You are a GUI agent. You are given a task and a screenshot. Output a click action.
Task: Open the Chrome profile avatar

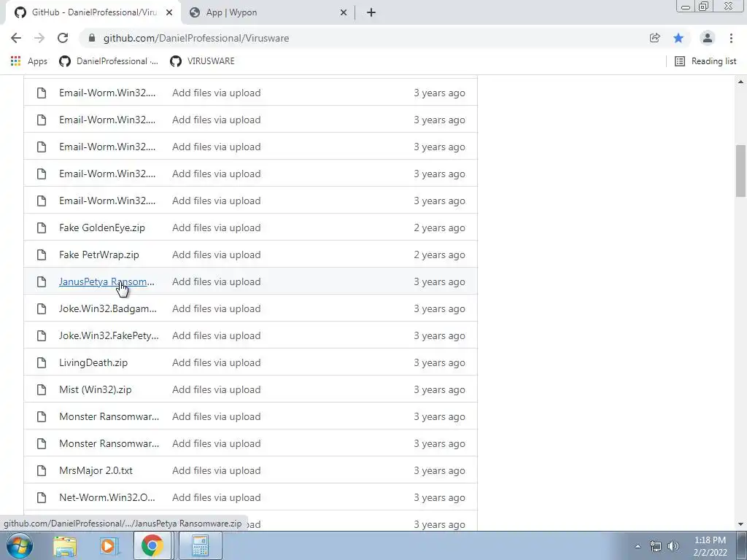(708, 38)
